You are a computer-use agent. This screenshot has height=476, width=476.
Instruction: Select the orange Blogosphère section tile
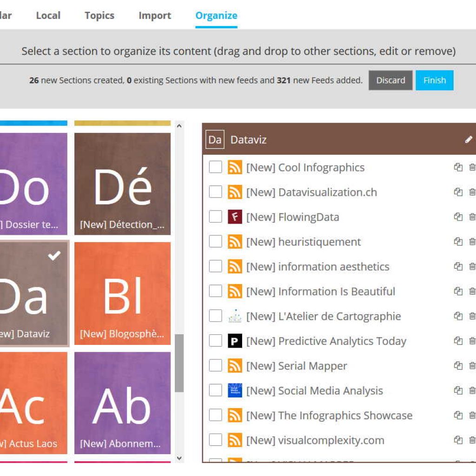122,293
